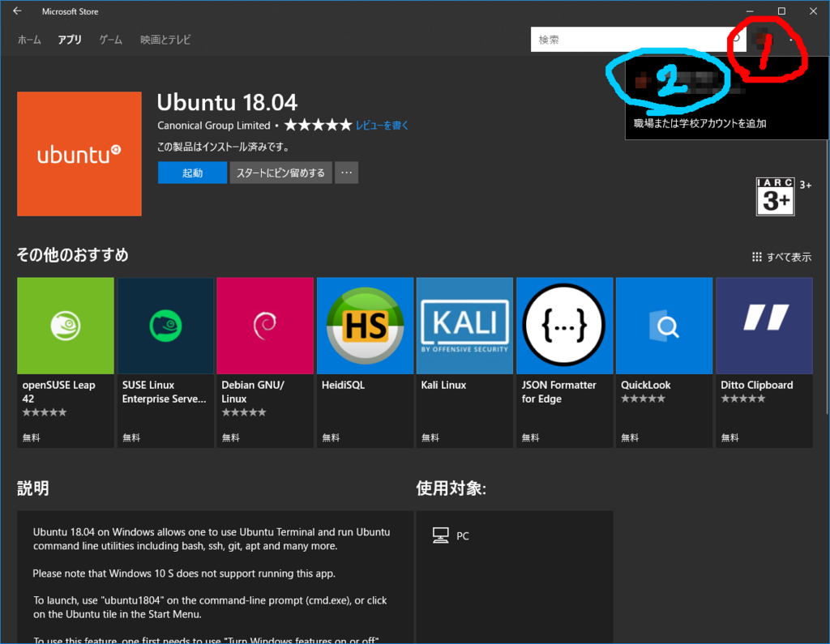Click the IARC 3+ rating badge
The width and height of the screenshot is (830, 644).
point(776,197)
